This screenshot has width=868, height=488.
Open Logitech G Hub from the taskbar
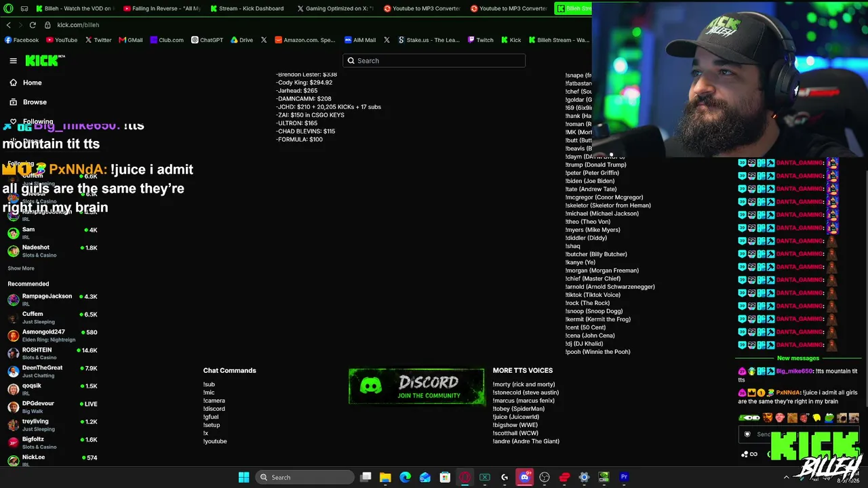tap(505, 477)
